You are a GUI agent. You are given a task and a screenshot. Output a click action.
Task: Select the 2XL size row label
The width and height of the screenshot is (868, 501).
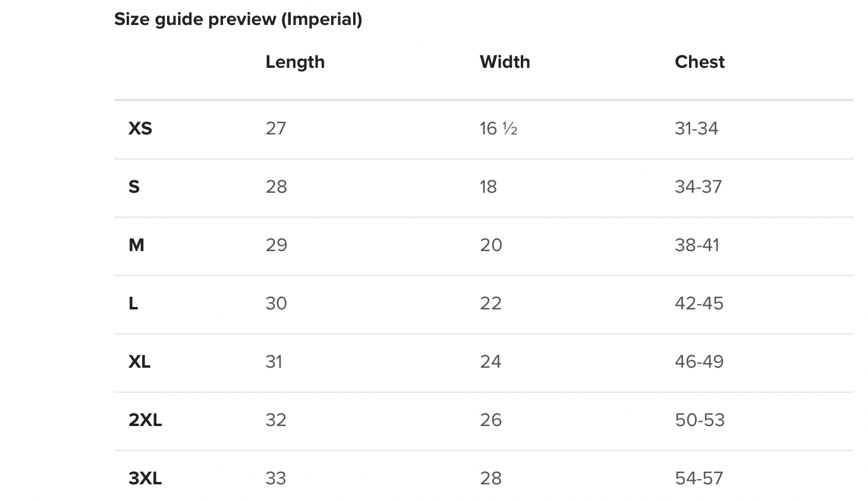click(x=145, y=420)
